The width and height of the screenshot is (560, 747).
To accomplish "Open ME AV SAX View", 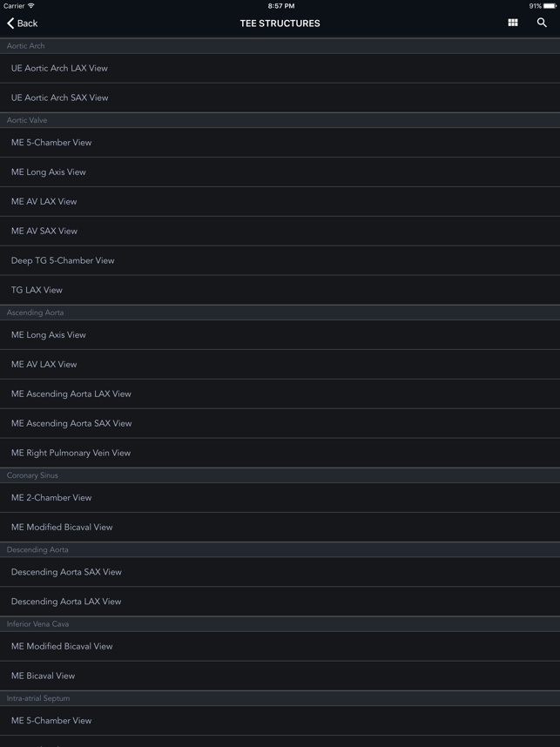I will (44, 231).
